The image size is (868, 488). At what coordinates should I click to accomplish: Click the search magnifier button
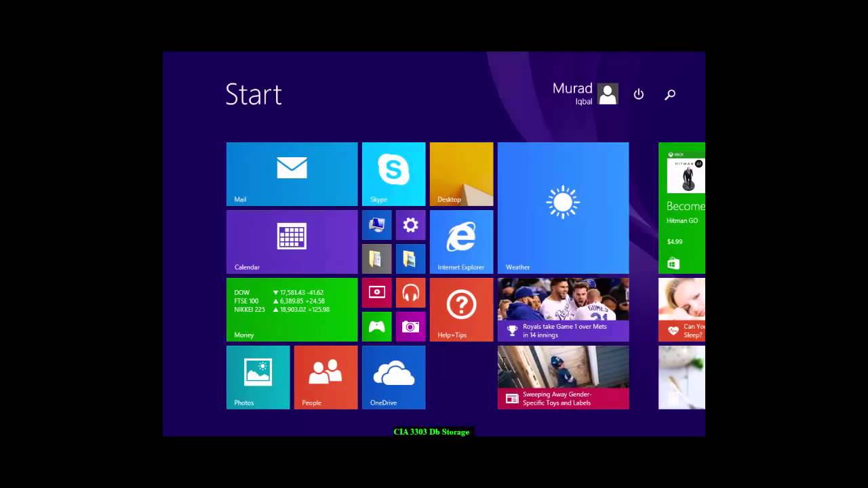coord(670,95)
